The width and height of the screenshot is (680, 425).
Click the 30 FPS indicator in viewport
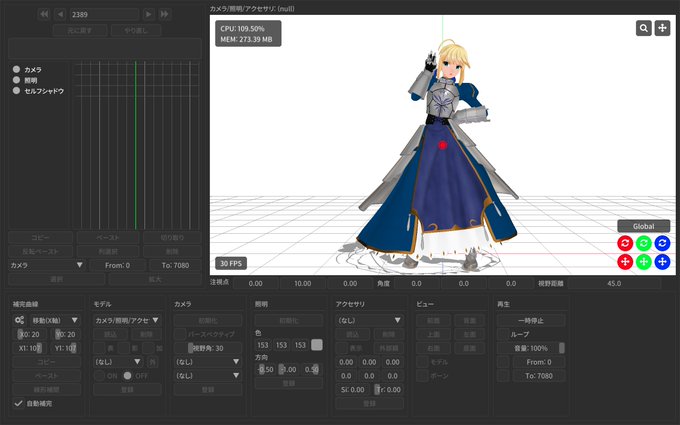click(231, 263)
